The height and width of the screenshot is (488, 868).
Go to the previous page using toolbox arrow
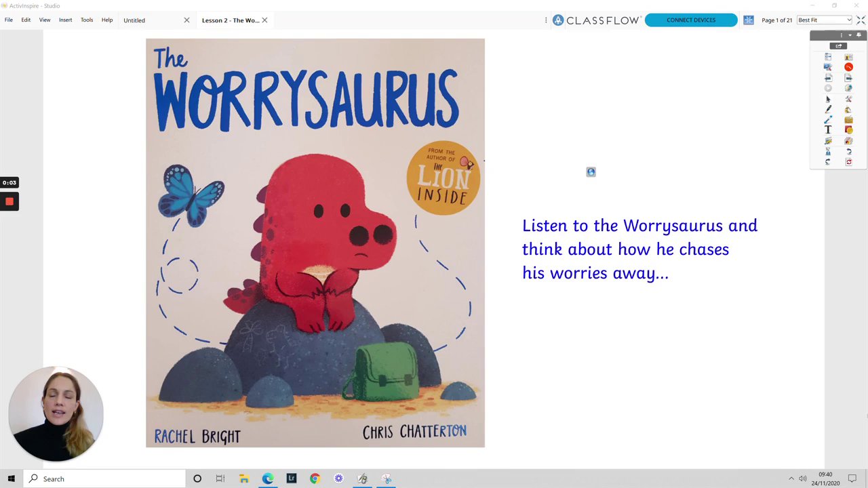(x=828, y=78)
